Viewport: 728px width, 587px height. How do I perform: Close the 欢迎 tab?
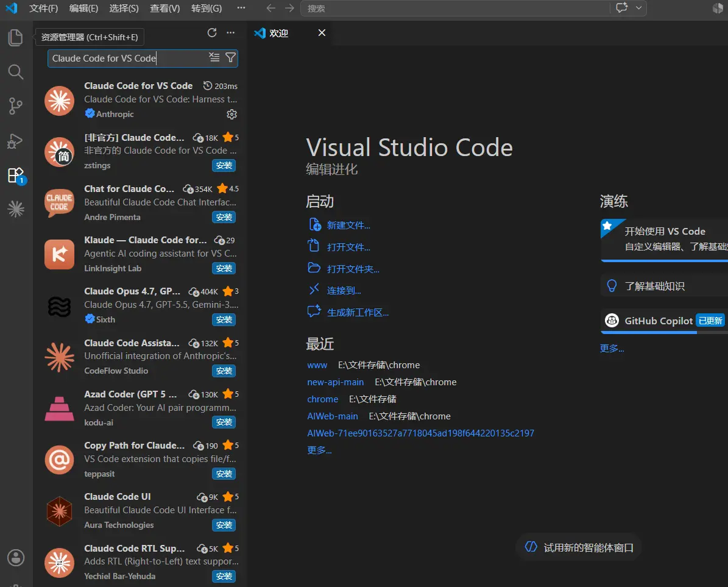click(322, 32)
